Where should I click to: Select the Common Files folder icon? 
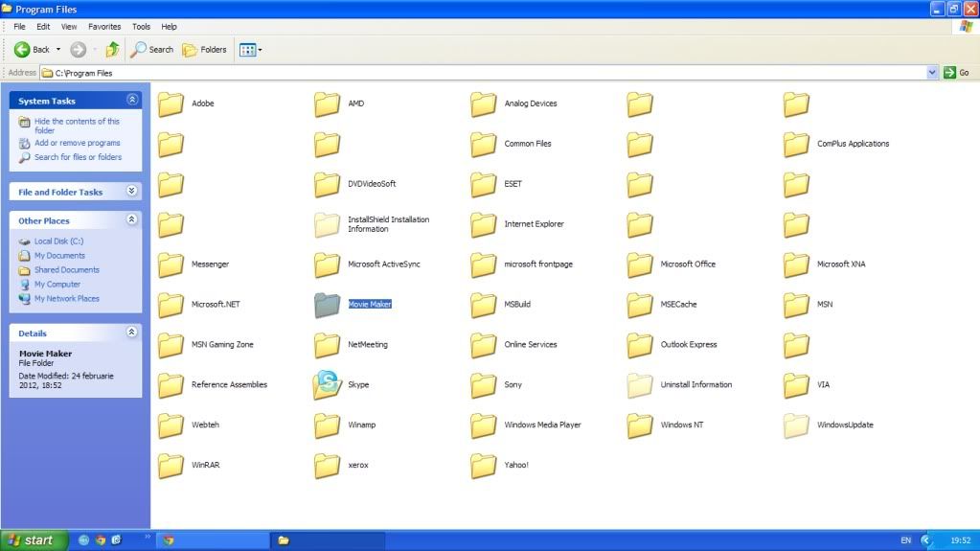pyautogui.click(x=483, y=144)
